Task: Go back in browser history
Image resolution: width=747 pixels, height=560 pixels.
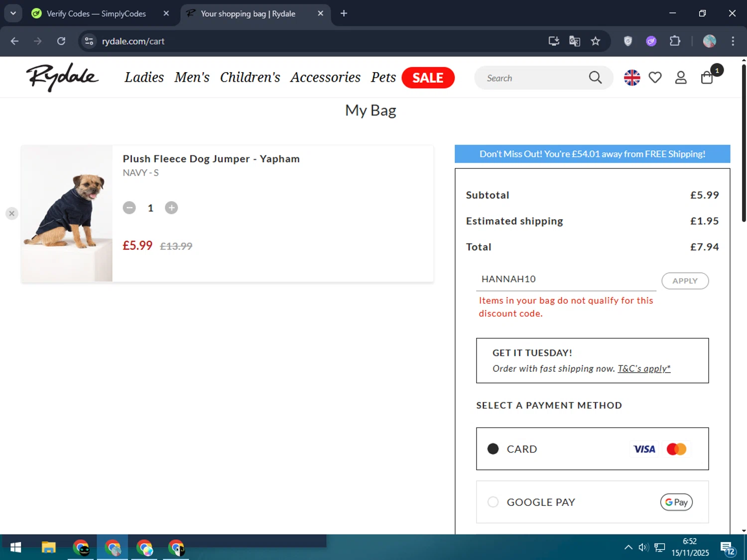Action: click(14, 41)
